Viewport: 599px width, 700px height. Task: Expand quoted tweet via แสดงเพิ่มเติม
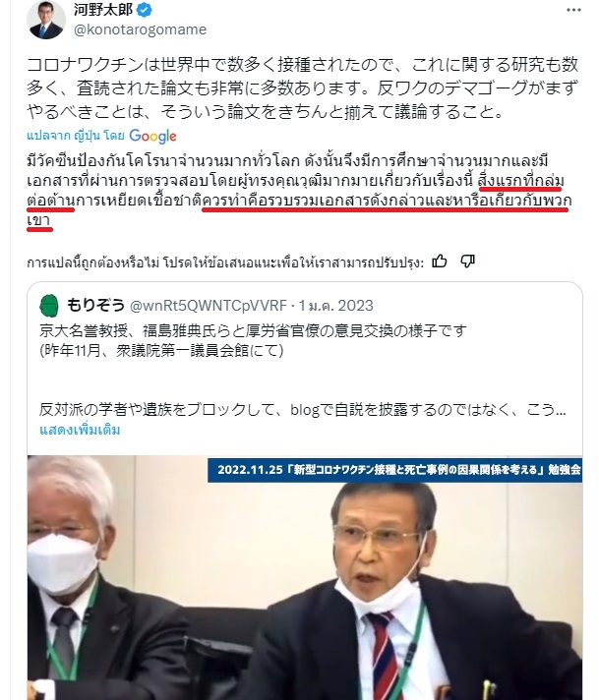coord(80,430)
